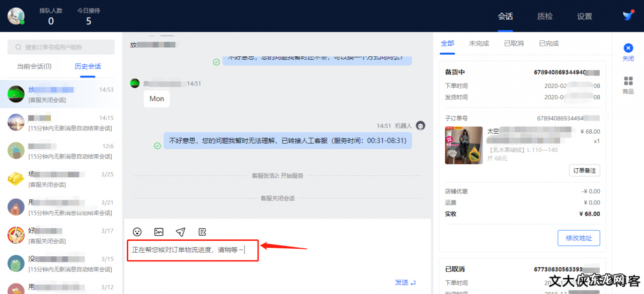Select the 会话 tab in top bar
This screenshot has height=294, width=644.
tap(505, 16)
